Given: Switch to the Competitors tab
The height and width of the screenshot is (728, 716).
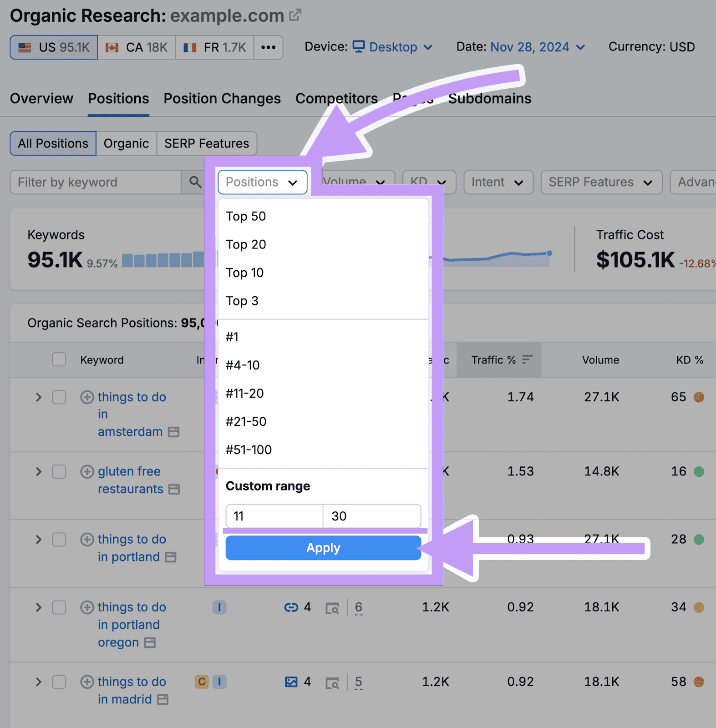Looking at the screenshot, I should (336, 98).
